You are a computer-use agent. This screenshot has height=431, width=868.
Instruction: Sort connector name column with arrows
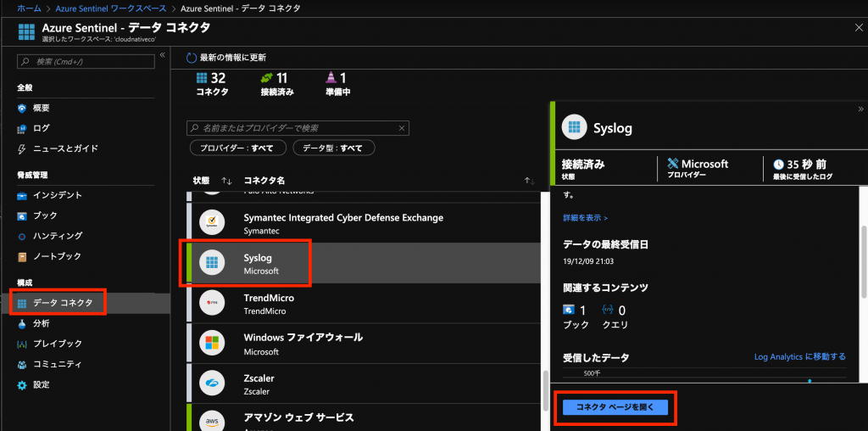[530, 181]
